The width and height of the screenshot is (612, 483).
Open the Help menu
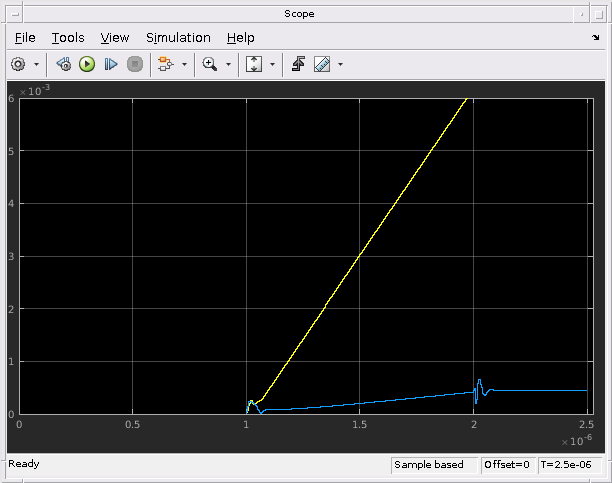[x=240, y=37]
